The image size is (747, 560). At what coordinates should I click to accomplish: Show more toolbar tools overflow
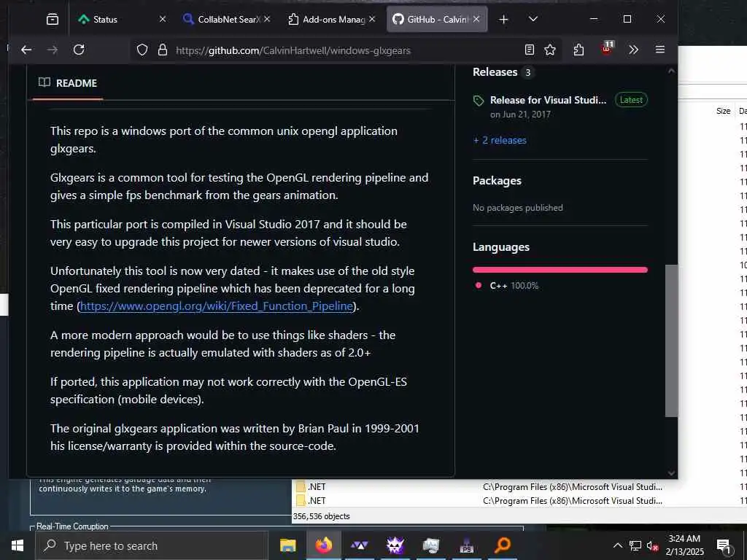[634, 50]
